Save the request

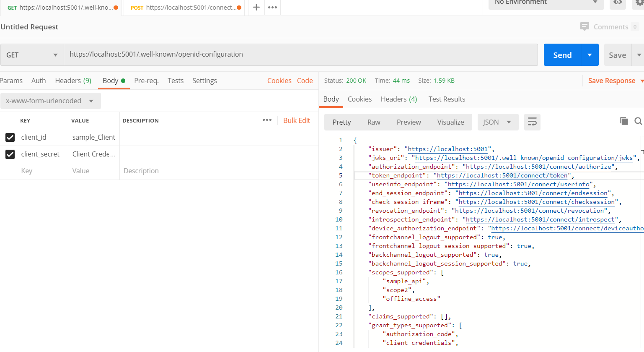pos(618,55)
